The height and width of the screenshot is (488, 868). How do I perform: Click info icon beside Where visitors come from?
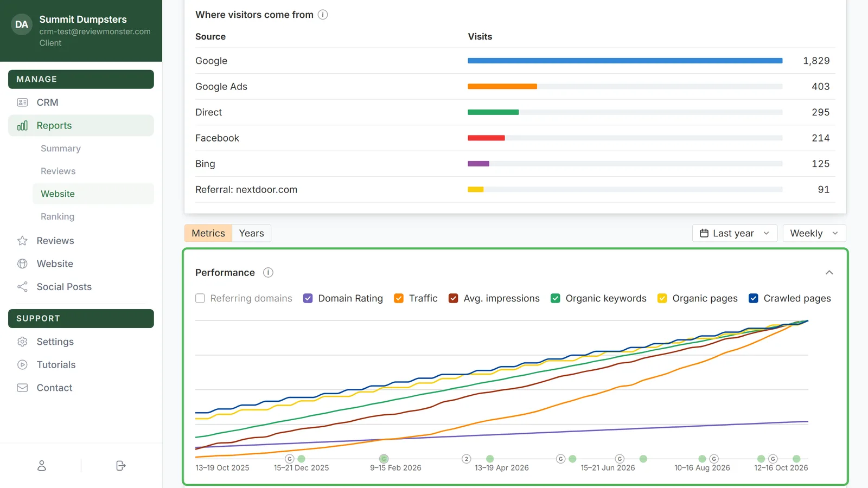323,15
